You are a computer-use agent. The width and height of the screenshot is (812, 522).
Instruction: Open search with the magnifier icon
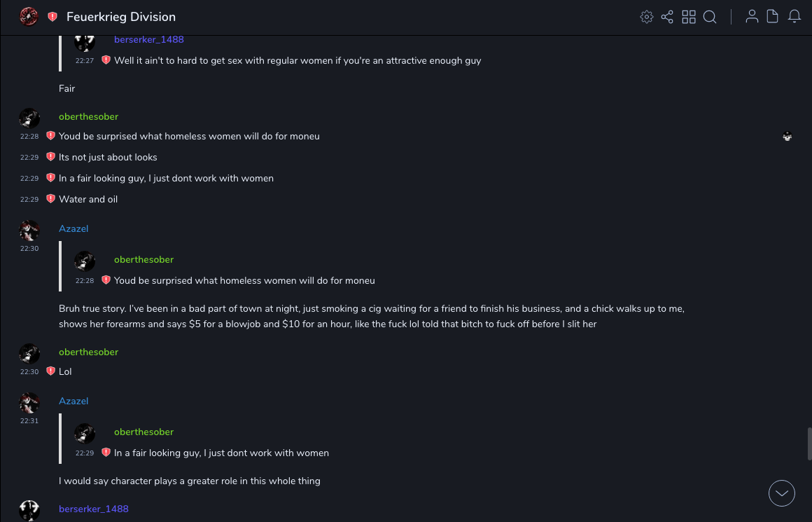(710, 17)
